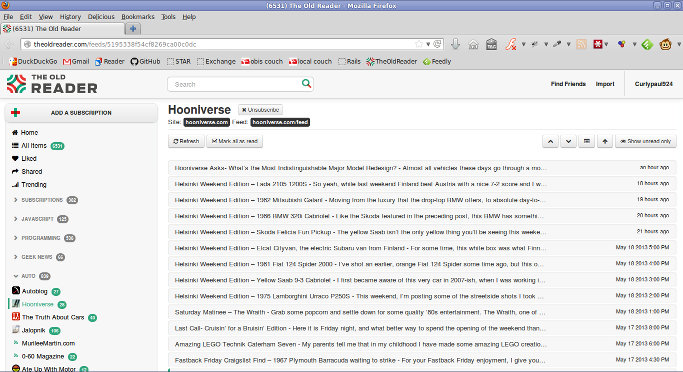
Task: Open the Delicious menu
Action: pyautogui.click(x=101, y=17)
